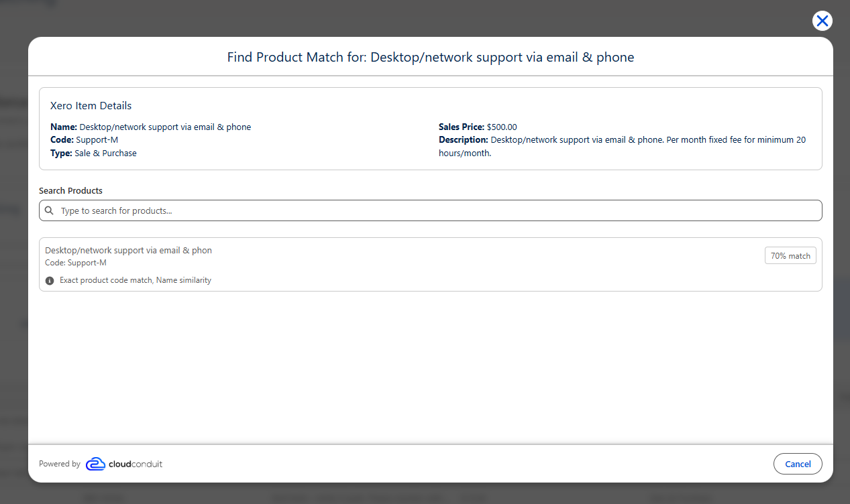This screenshot has height=504, width=850.
Task: Click the Cancel button
Action: (798, 464)
